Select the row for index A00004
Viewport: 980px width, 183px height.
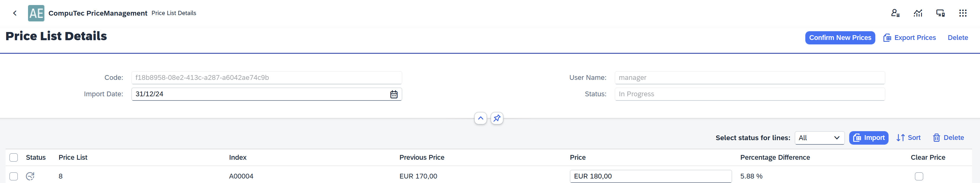tap(14, 176)
